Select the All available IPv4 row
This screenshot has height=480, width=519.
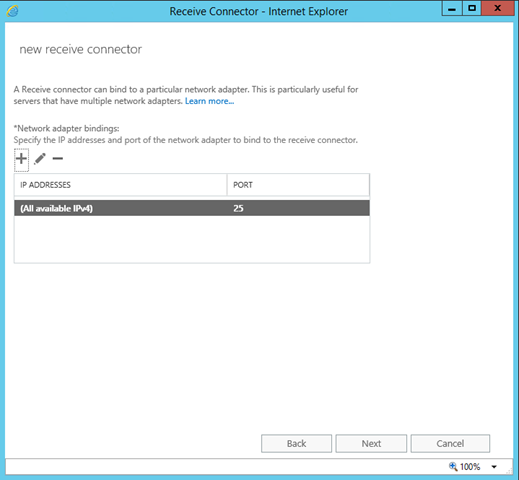(x=192, y=208)
